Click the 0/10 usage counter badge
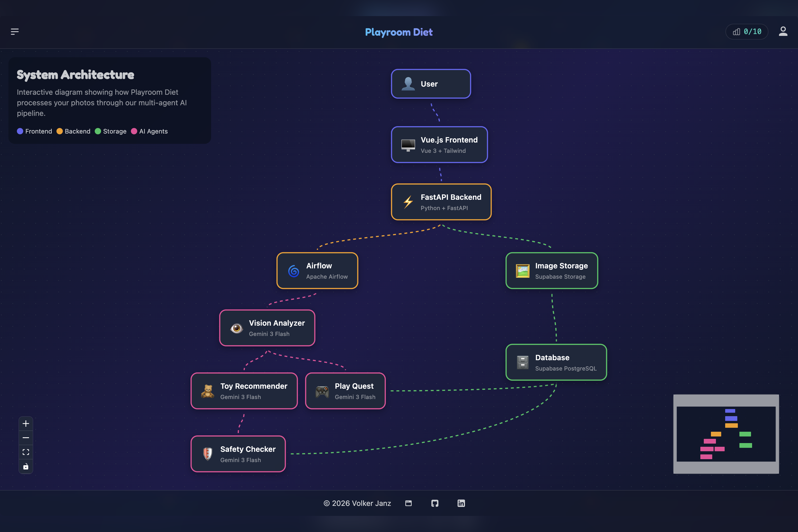Screen dimensions: 798x532 pos(747,32)
